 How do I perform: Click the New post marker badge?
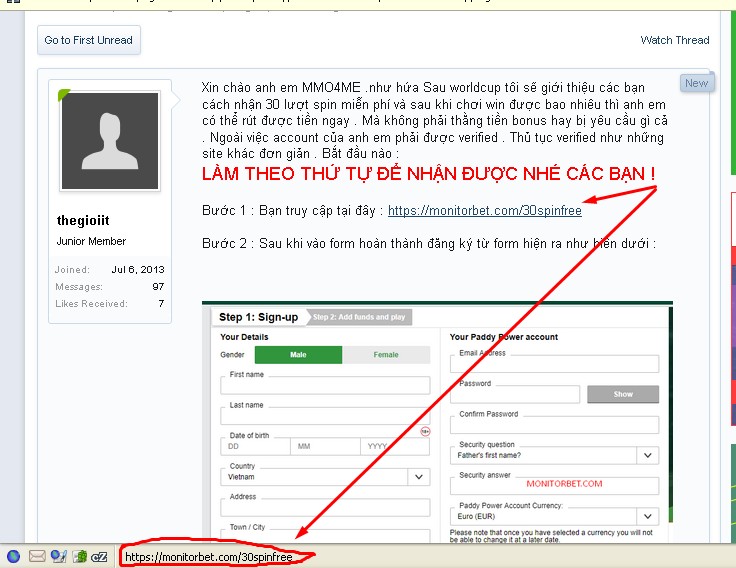coord(697,83)
